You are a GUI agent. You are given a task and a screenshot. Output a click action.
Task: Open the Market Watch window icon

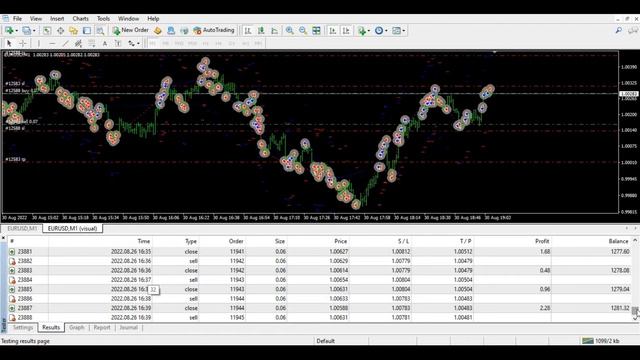(47, 31)
